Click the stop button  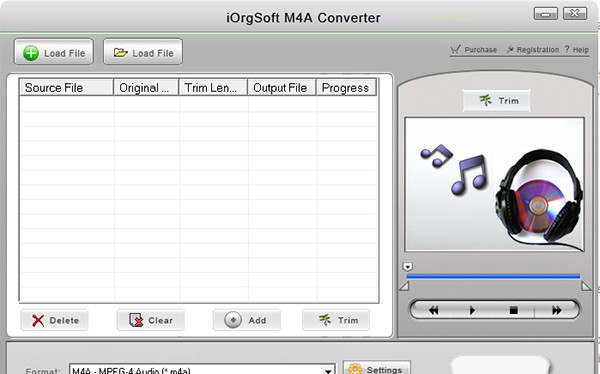click(514, 310)
